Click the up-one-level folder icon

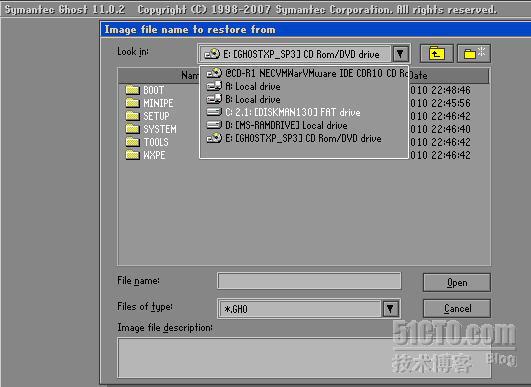[x=437, y=53]
